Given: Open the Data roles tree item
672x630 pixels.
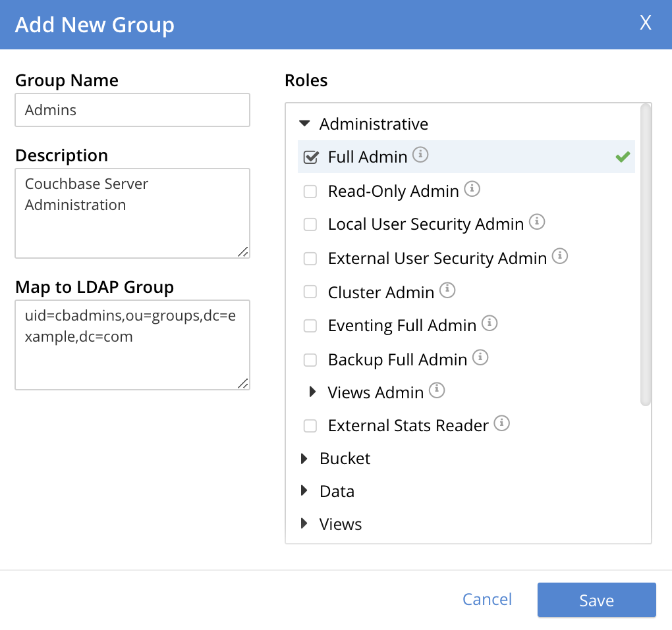Looking at the screenshot, I should [x=304, y=491].
